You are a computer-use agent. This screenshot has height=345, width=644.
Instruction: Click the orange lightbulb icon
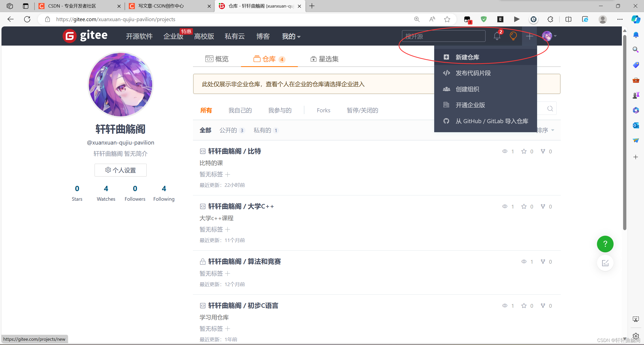[x=513, y=36]
